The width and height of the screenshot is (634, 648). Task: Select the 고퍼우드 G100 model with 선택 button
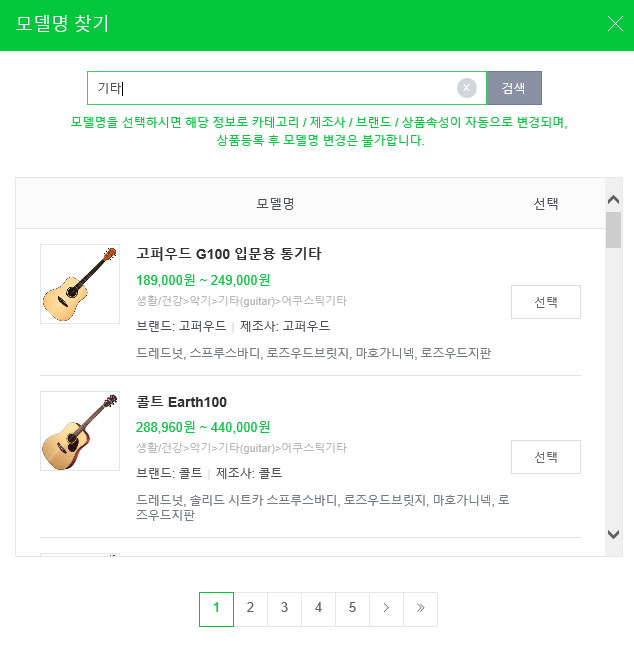tap(545, 302)
